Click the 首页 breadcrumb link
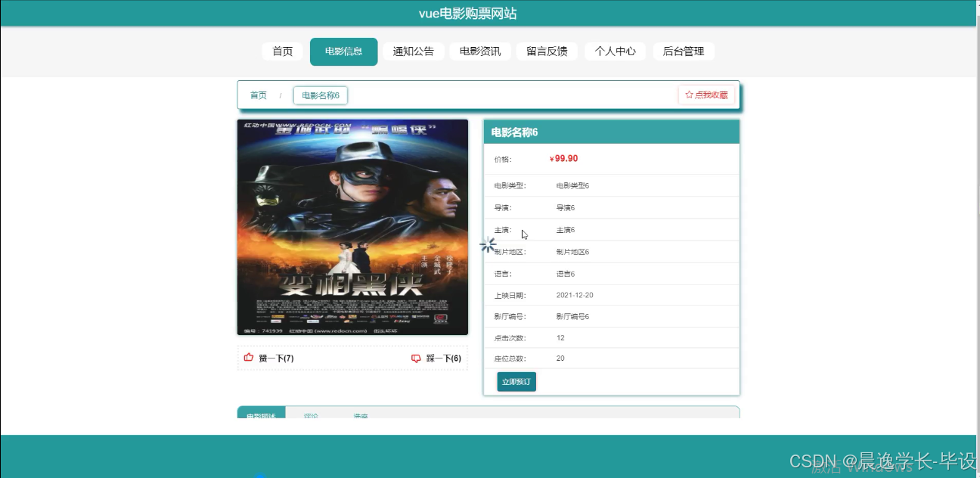Image resolution: width=980 pixels, height=478 pixels. [x=259, y=95]
